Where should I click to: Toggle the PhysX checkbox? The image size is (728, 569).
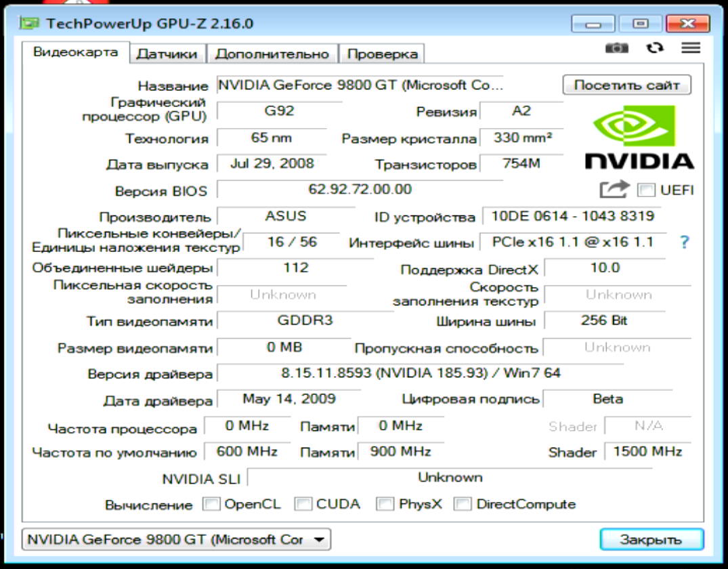385,504
